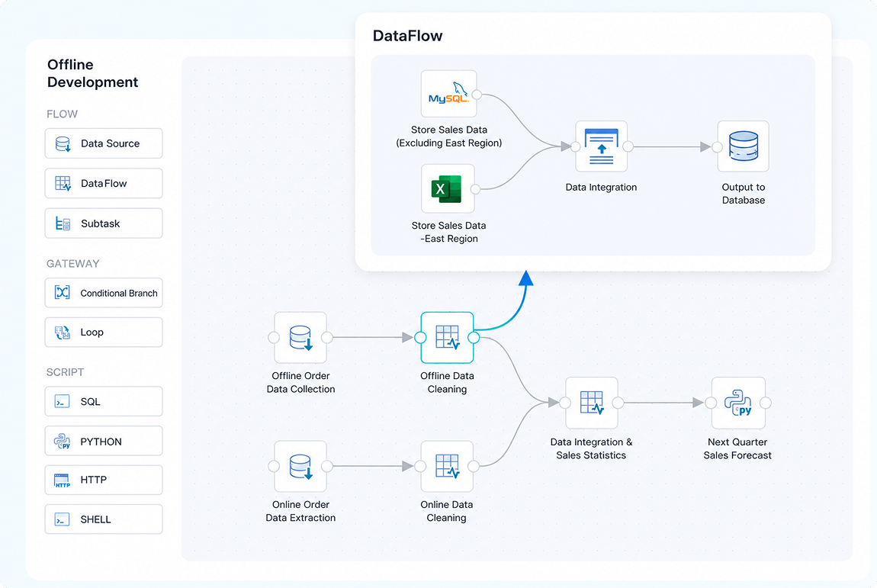This screenshot has width=877, height=588.
Task: Click the 'DataFlow' panel title
Action: pos(407,36)
